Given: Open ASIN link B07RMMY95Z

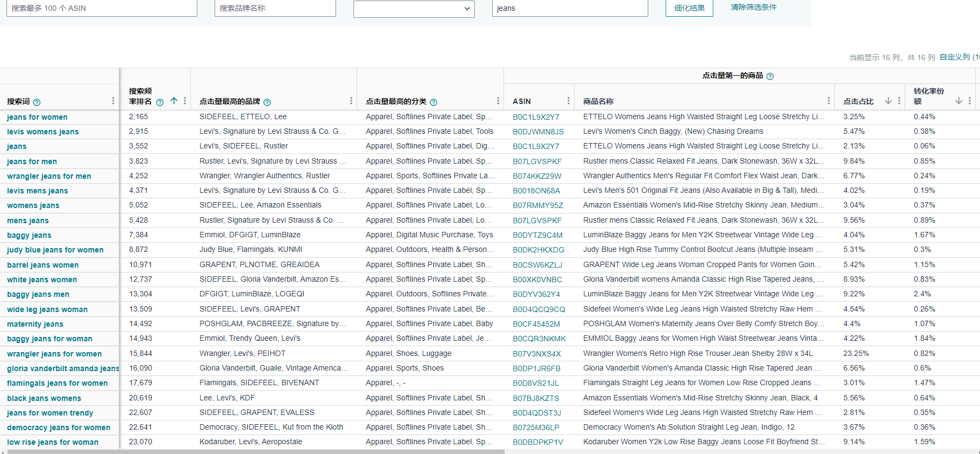Looking at the screenshot, I should tap(538, 205).
